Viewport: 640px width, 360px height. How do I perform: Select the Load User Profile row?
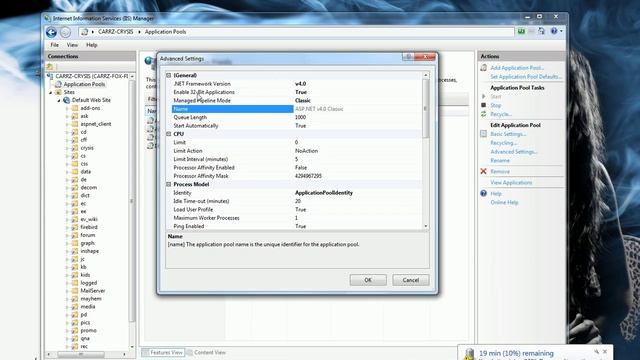(297, 209)
